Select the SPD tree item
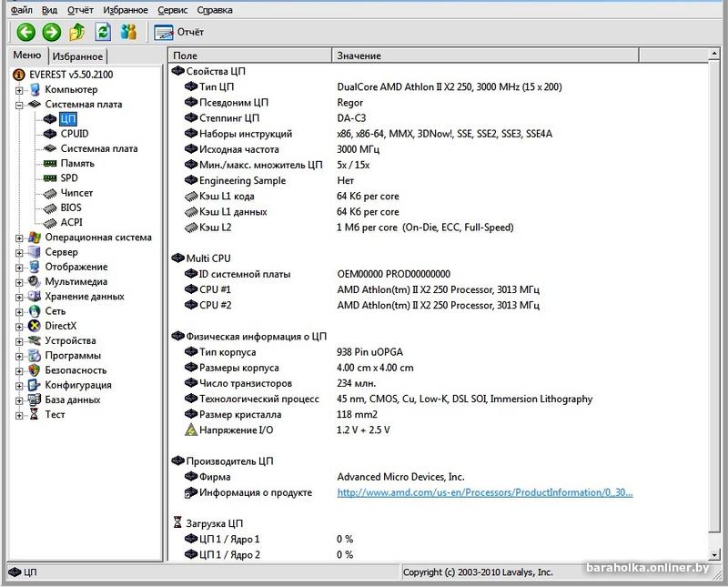Screen dimensions: 728x587 coord(69,178)
